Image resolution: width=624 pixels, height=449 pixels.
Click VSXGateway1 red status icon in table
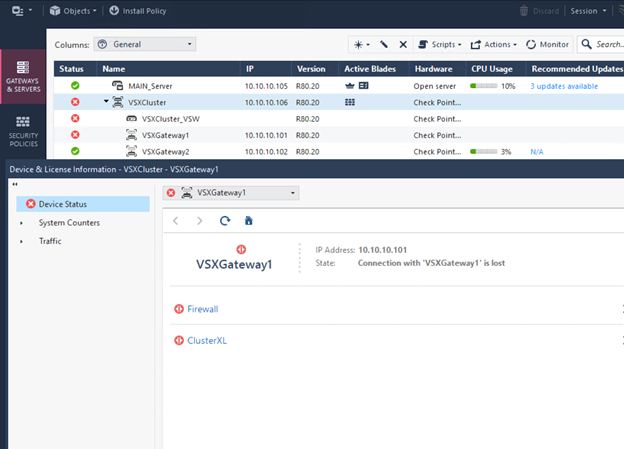point(75,135)
